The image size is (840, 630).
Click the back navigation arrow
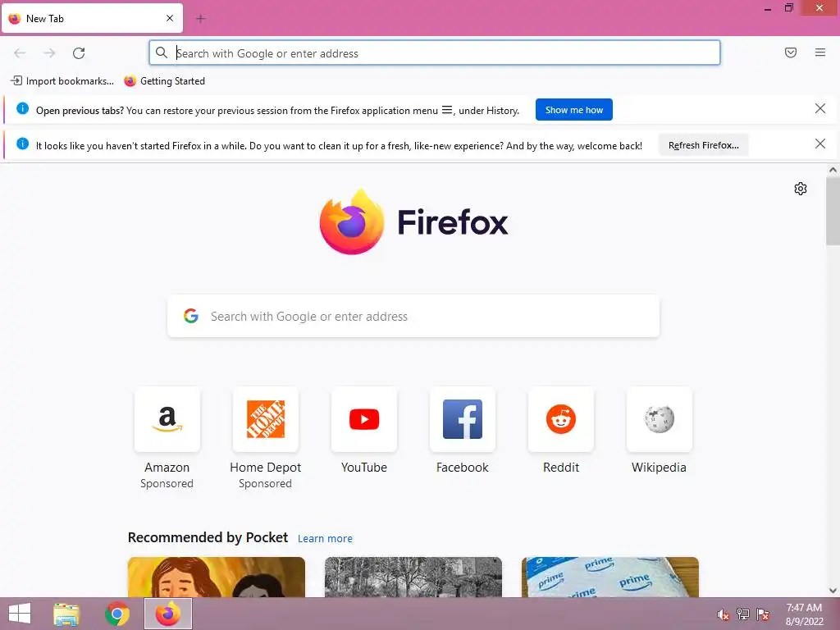click(20, 53)
